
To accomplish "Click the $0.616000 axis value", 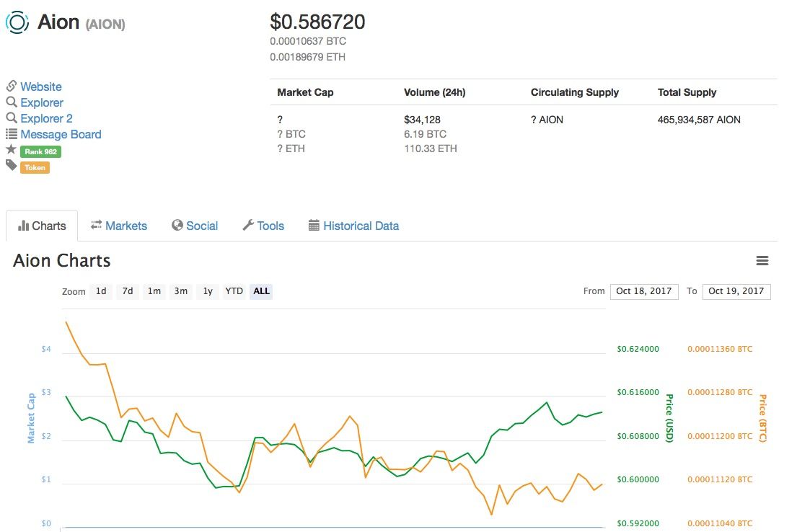I will click(638, 392).
